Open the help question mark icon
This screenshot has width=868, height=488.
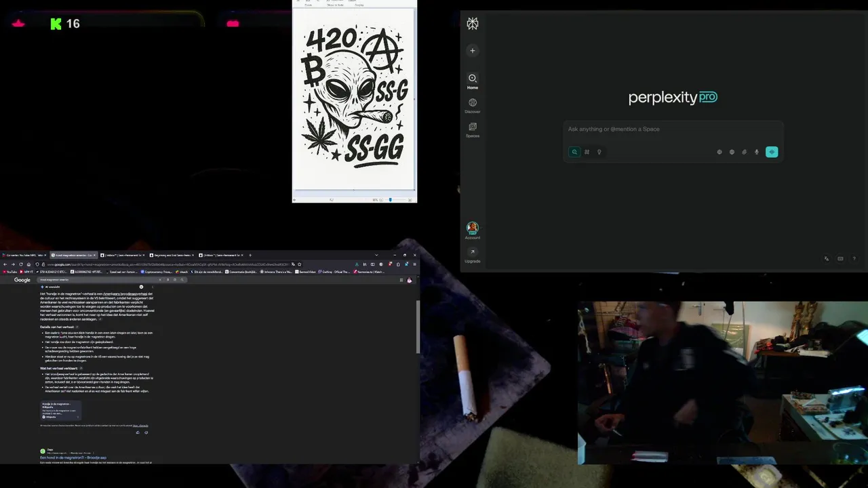point(854,258)
